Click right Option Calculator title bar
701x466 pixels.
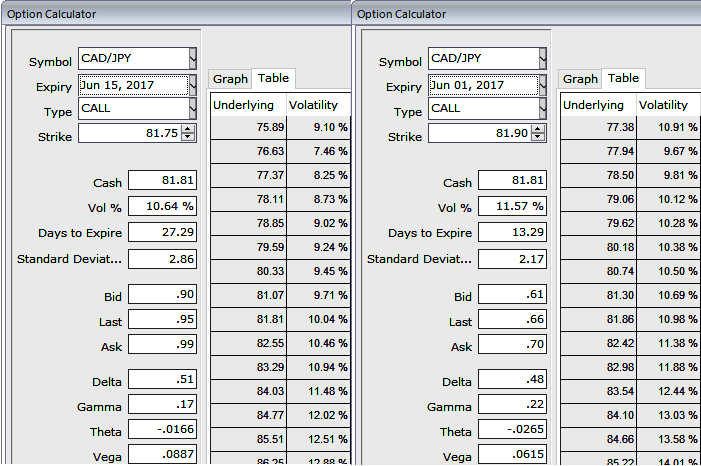(526, 14)
